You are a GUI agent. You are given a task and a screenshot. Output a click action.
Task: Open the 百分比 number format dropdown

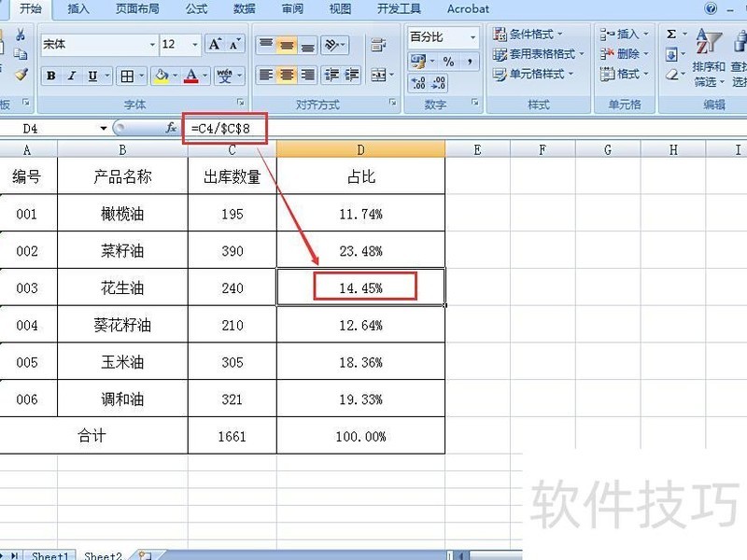click(472, 37)
